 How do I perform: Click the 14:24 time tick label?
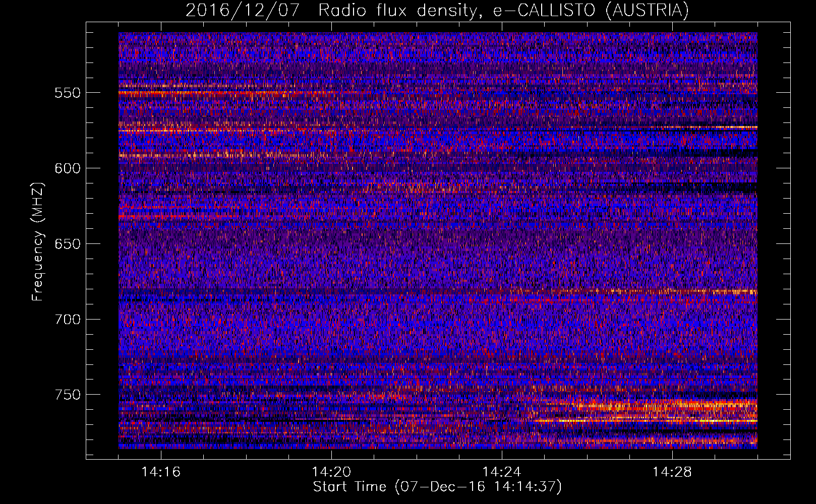pos(502,472)
